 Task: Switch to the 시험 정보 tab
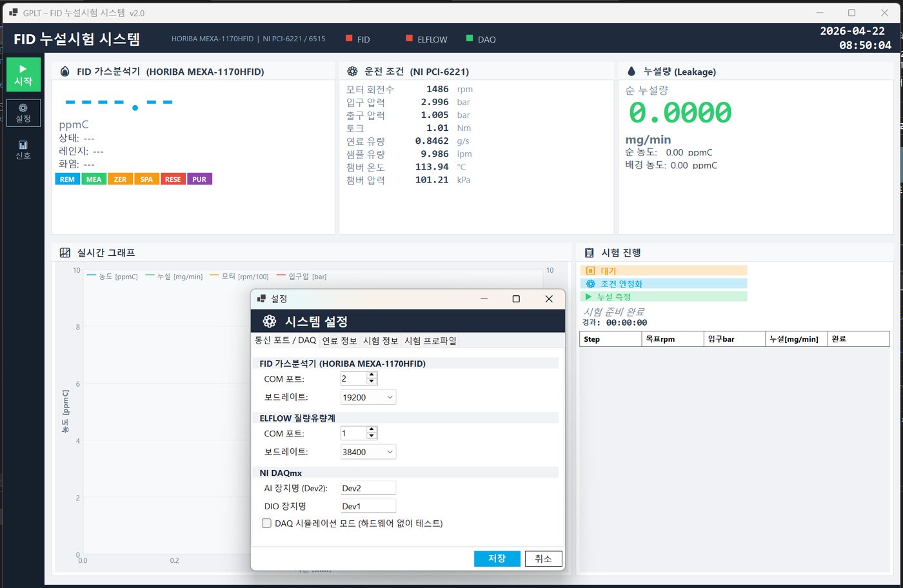(381, 340)
